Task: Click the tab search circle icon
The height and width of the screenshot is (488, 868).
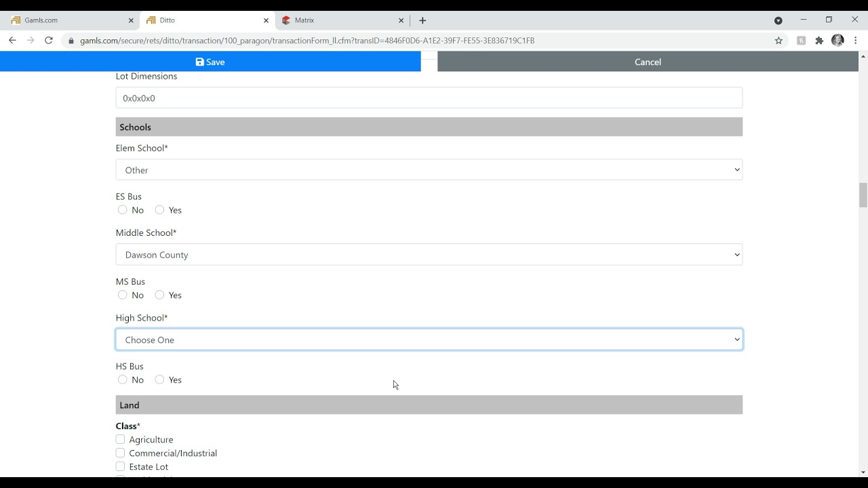Action: pos(778,20)
